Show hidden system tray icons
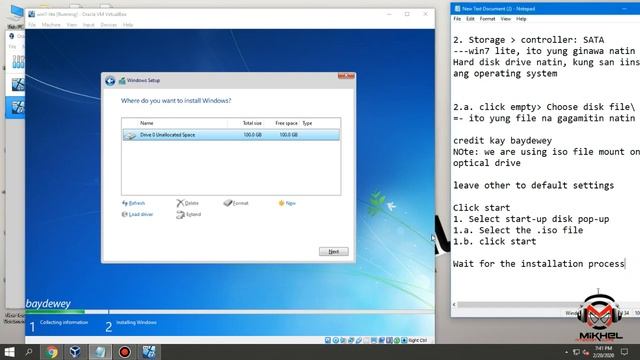The width and height of the screenshot is (640, 360). [x=566, y=352]
